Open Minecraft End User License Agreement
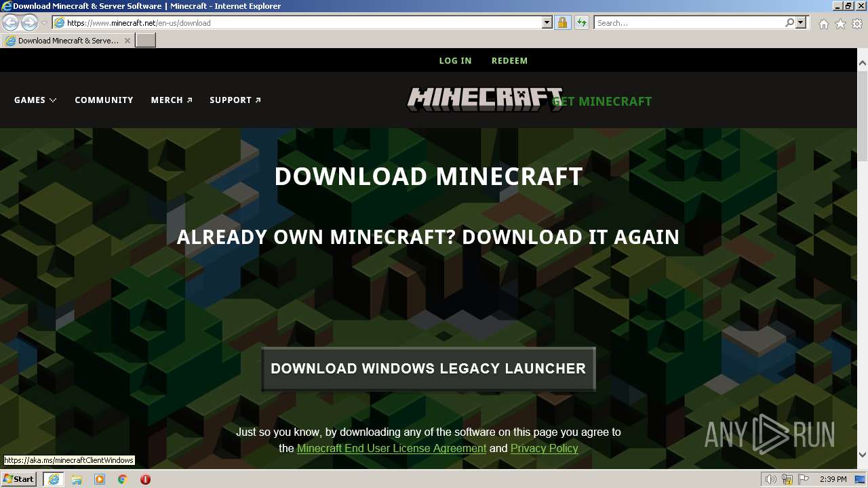 pyautogui.click(x=391, y=448)
